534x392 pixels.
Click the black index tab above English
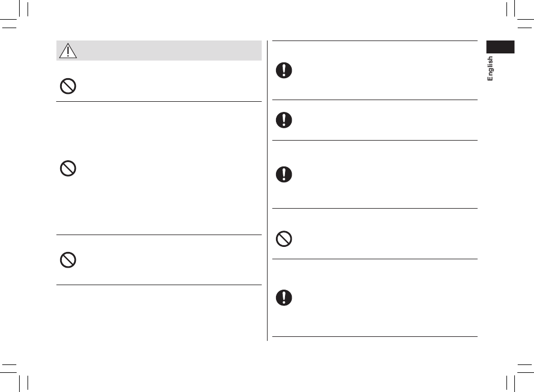500,47
